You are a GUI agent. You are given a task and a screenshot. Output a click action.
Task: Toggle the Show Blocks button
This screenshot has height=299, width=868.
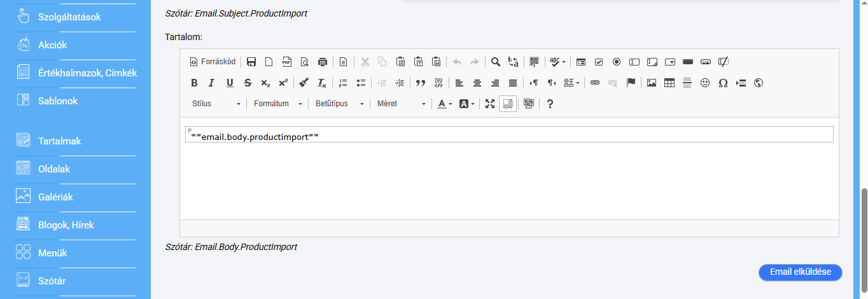508,104
